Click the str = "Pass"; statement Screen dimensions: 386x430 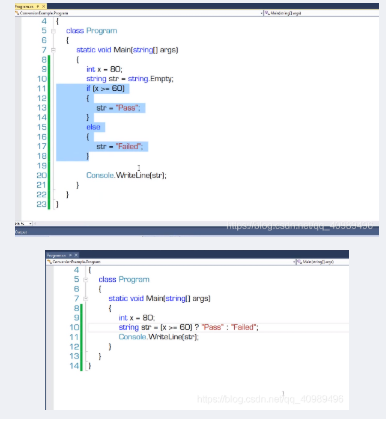point(118,108)
